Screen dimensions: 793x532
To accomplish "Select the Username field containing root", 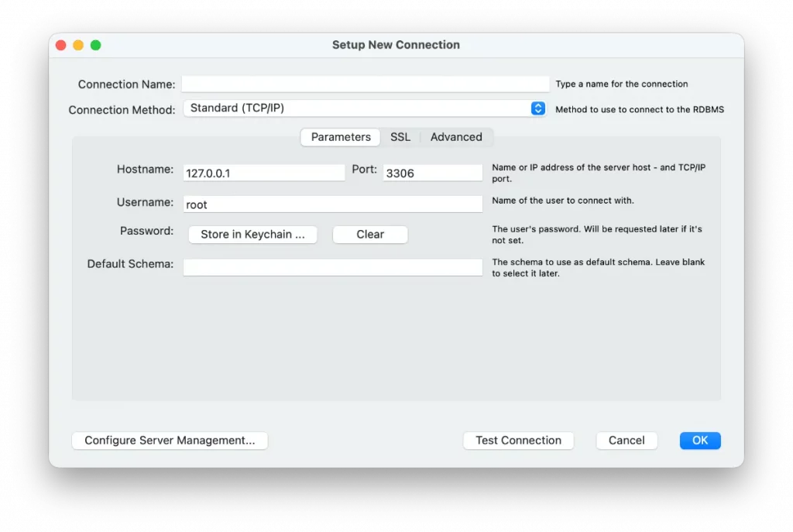I will [x=333, y=202].
